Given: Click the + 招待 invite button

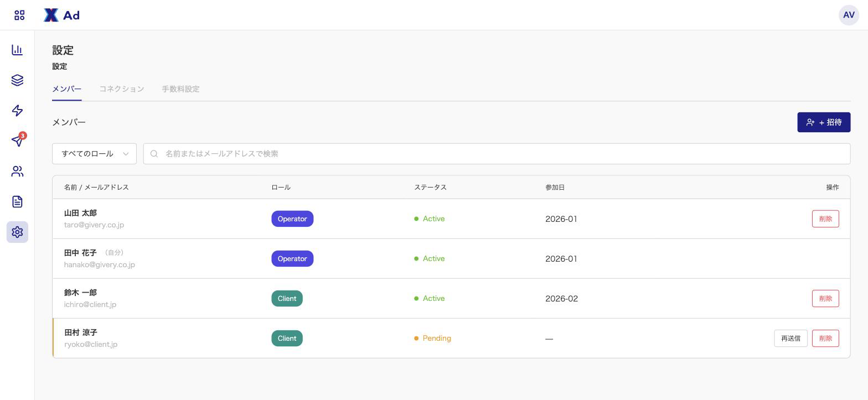Looking at the screenshot, I should (x=824, y=122).
